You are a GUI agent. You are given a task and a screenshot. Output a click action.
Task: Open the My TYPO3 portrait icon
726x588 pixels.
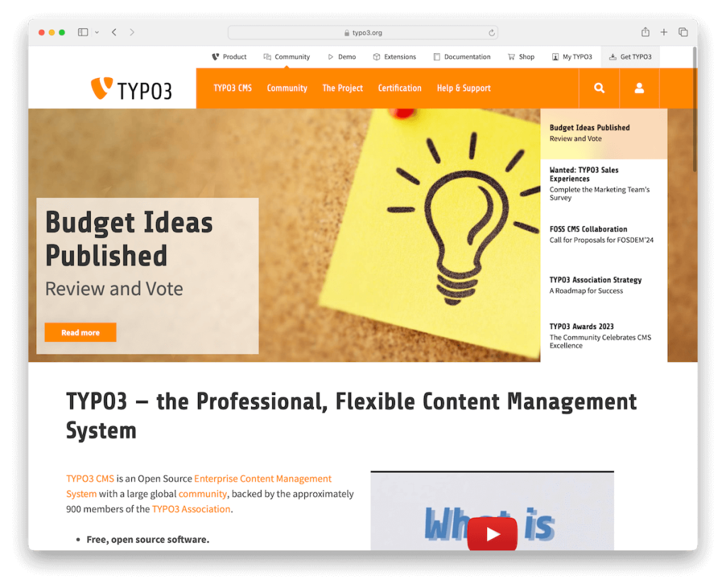[x=555, y=57]
